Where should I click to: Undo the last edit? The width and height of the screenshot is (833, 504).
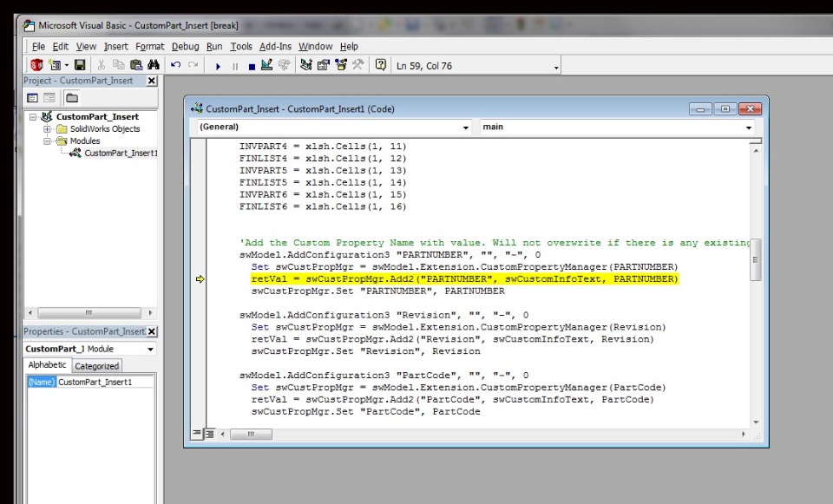pyautogui.click(x=175, y=65)
